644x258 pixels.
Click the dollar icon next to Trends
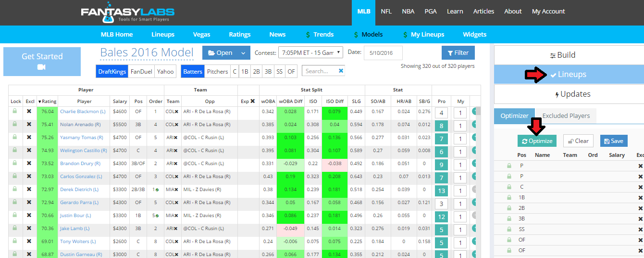click(x=308, y=35)
